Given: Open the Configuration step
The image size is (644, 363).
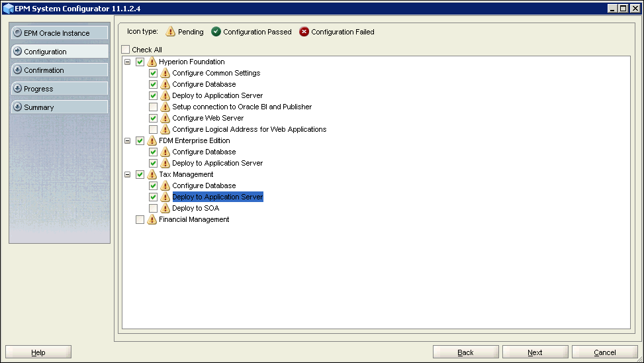Looking at the screenshot, I should click(60, 52).
